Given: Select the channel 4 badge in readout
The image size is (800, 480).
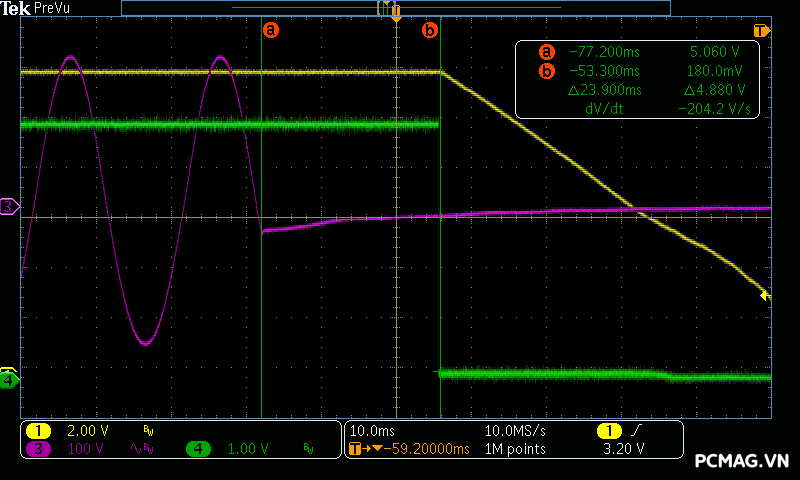Looking at the screenshot, I should (198, 449).
